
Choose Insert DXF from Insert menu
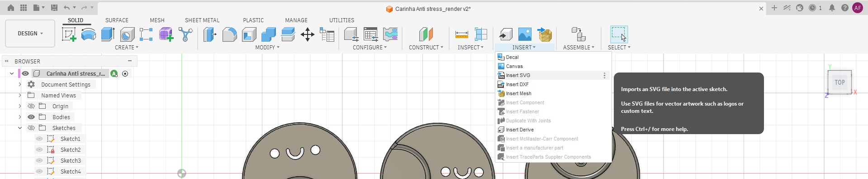(x=553, y=84)
